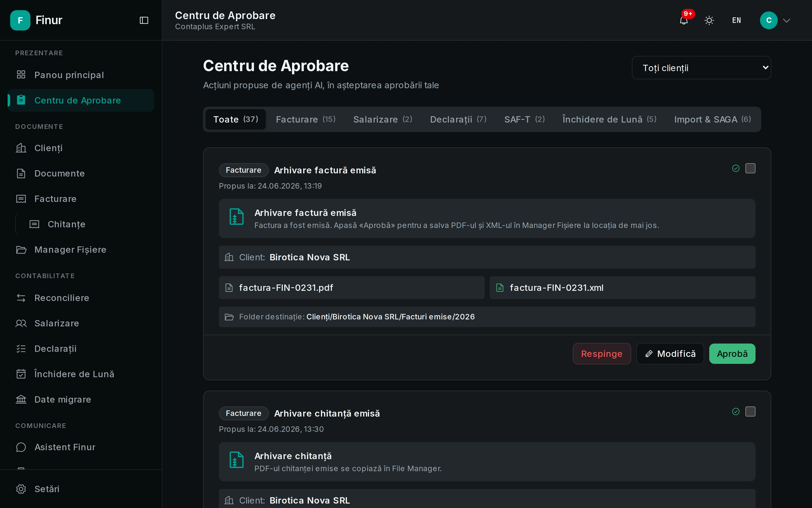Screen dimensions: 812x508
Task: Click the Finur logo icon
Action: (20, 20)
